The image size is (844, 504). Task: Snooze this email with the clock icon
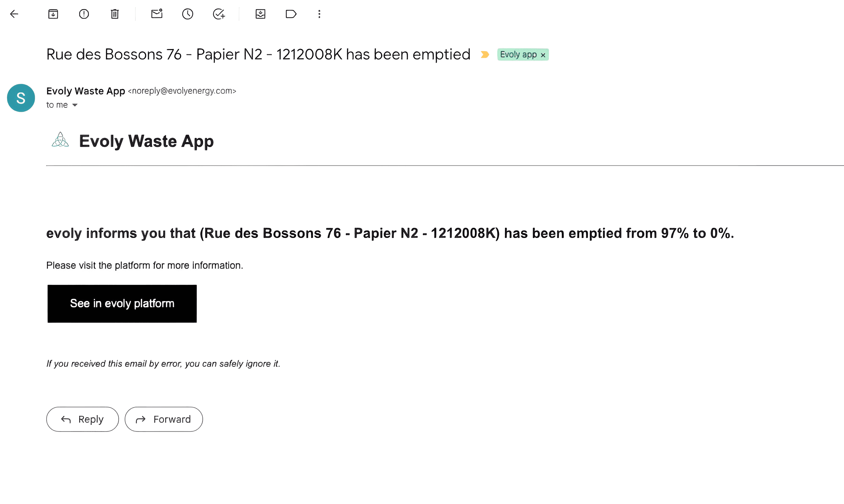(188, 14)
